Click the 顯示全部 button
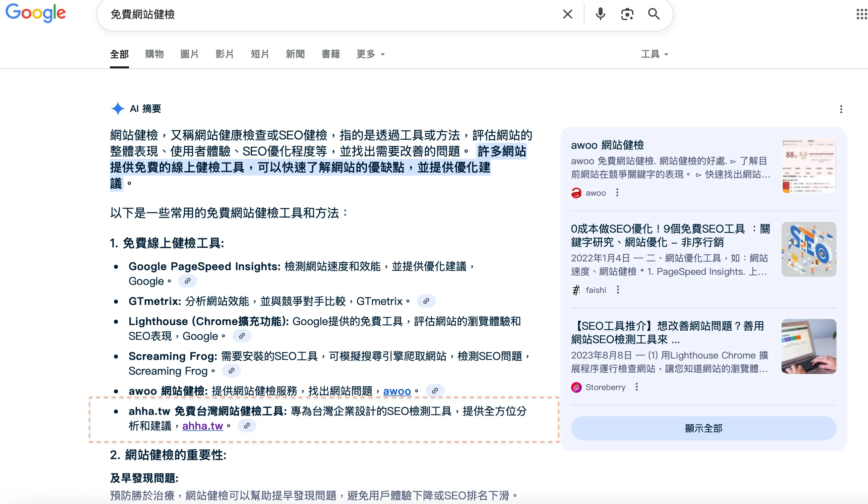This screenshot has width=868, height=504. 703,428
